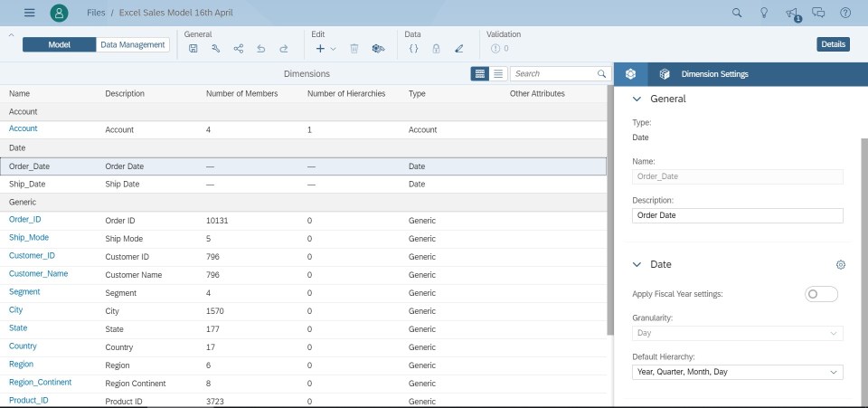Click the Share icon in General group
This screenshot has width=868, height=408.
click(239, 49)
